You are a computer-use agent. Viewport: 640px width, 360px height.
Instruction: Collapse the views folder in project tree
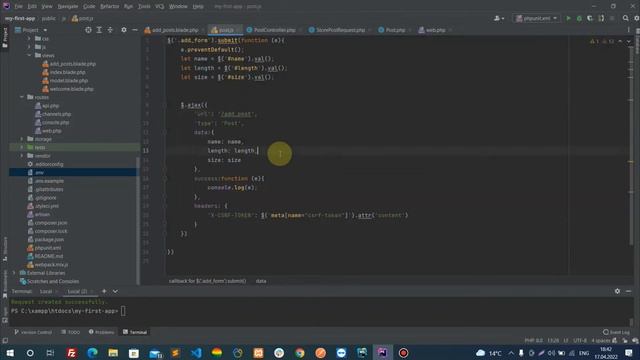pyautogui.click(x=29, y=55)
